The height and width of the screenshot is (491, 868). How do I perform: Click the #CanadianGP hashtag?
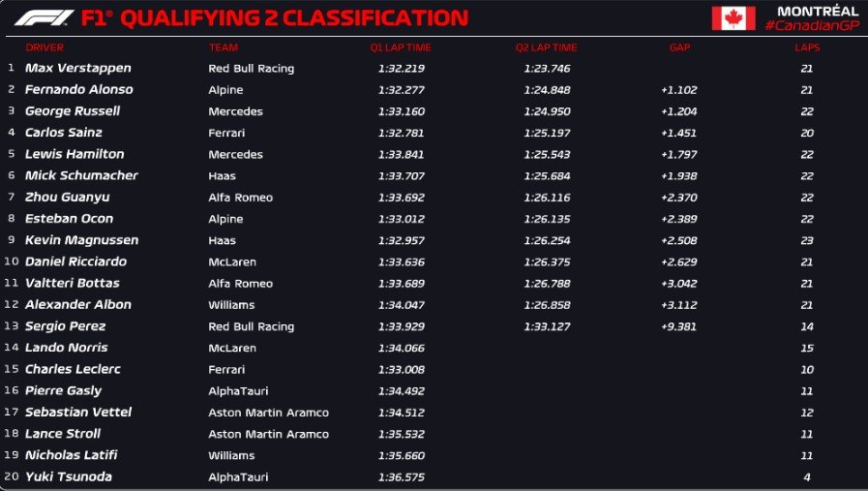point(811,25)
